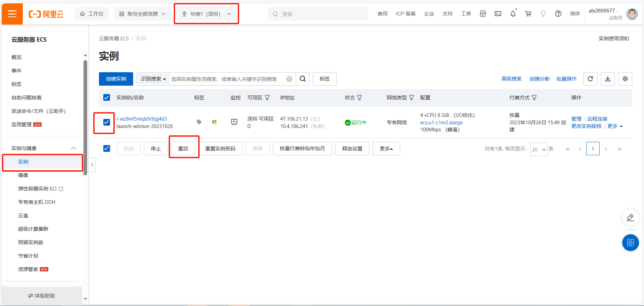
Task: Open the orange hamburger main menu
Action: (x=12, y=14)
